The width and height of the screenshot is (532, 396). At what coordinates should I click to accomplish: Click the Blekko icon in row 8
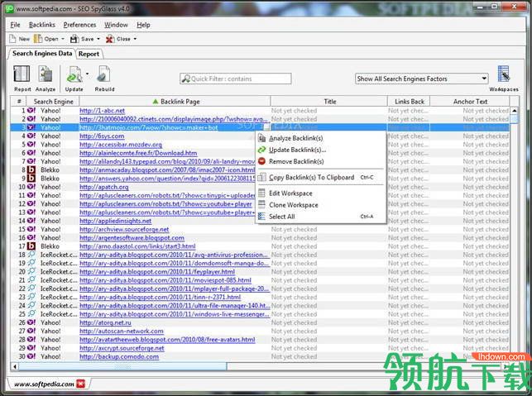31,169
